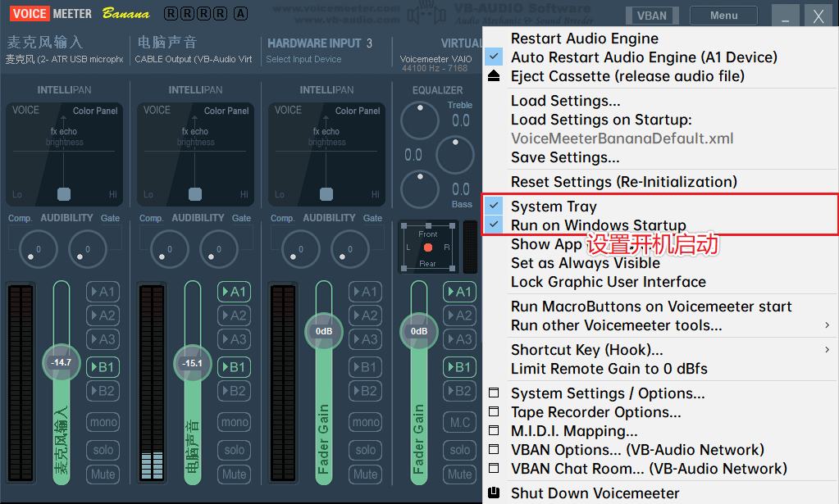Open Color Panel on 麦克风输入 Intellipan

(94, 111)
